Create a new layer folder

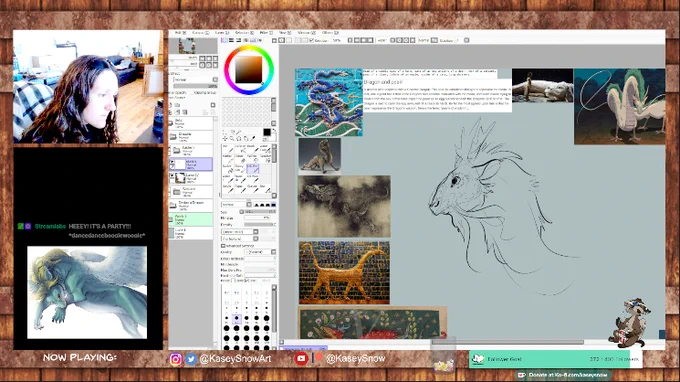pos(177,105)
